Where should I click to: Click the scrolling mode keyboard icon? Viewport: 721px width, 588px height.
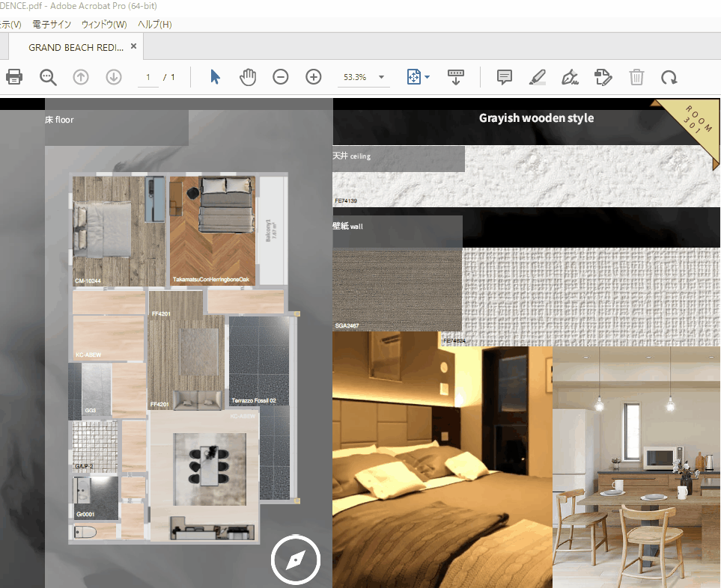point(456,76)
